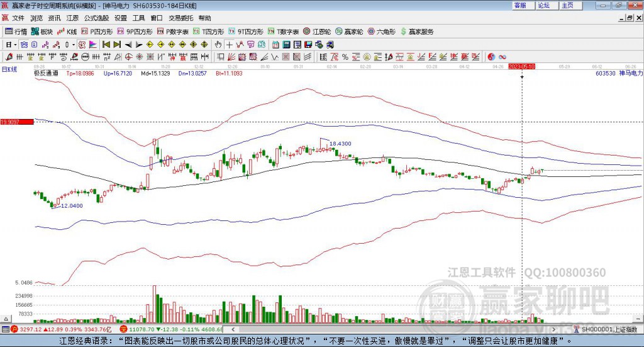The height and width of the screenshot is (347, 644).
Task: Toggle the crosshair cursor tool
Action: coord(229,45)
